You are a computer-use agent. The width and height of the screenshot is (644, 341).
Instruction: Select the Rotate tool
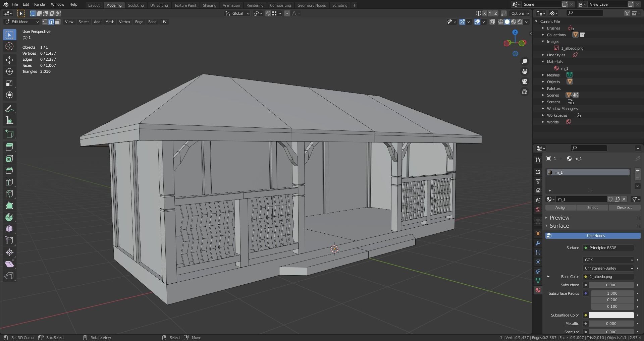[x=9, y=71]
